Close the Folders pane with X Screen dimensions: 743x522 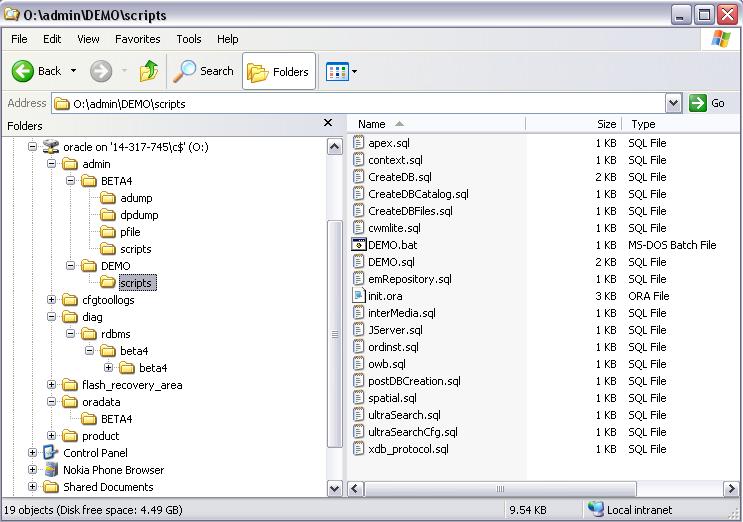[x=327, y=123]
